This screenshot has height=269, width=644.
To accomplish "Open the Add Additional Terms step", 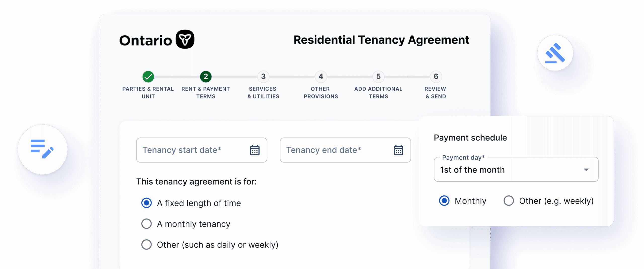I will (378, 77).
